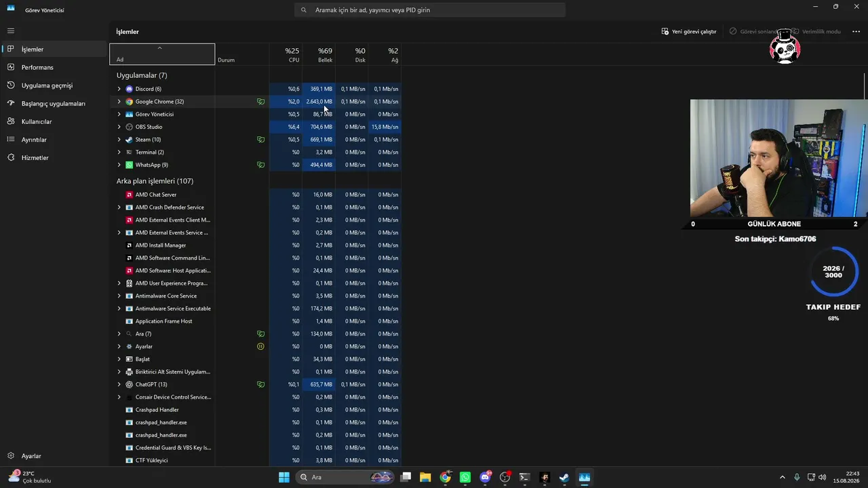This screenshot has height=488, width=868.
Task: Sort processes by the Bellek column
Action: 319,54
